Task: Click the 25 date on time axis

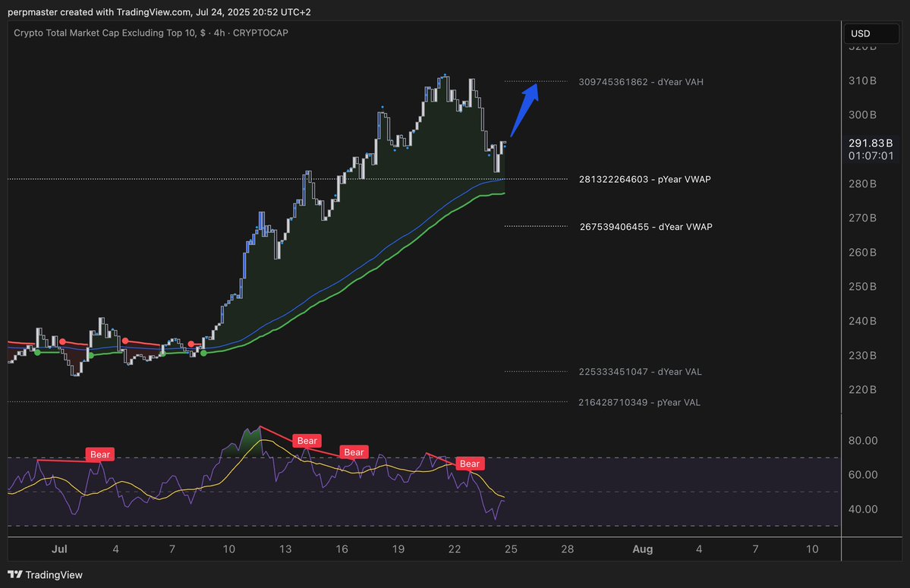Action: 511,549
